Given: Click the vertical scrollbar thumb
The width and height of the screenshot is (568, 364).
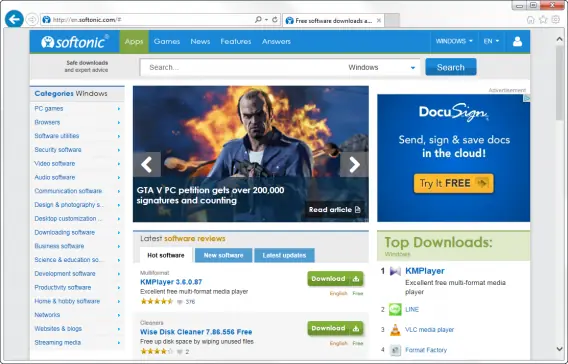Looking at the screenshot, I should [559, 83].
